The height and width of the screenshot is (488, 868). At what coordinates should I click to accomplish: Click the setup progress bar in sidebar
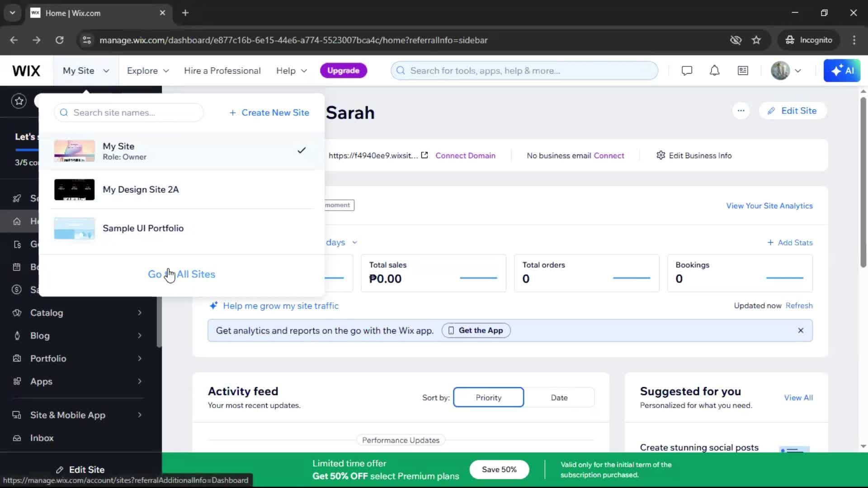click(x=26, y=149)
